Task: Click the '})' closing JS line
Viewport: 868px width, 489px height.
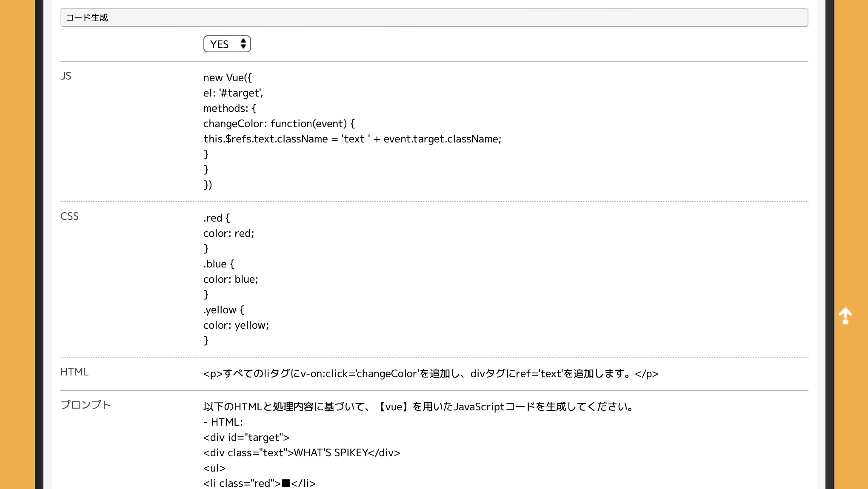Action: pos(208,185)
